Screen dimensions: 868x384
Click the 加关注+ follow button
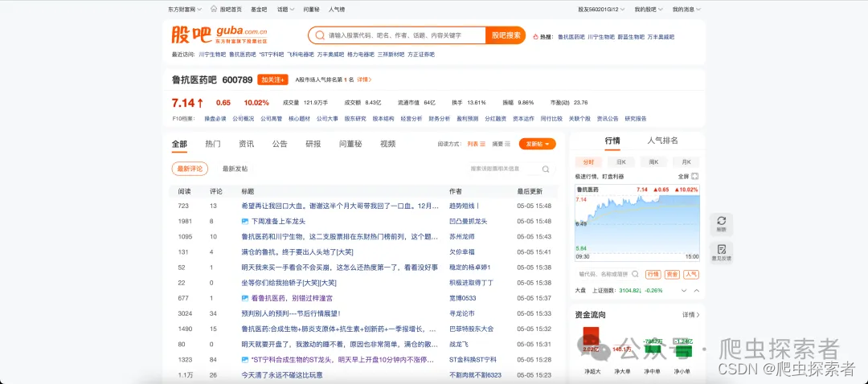273,80
